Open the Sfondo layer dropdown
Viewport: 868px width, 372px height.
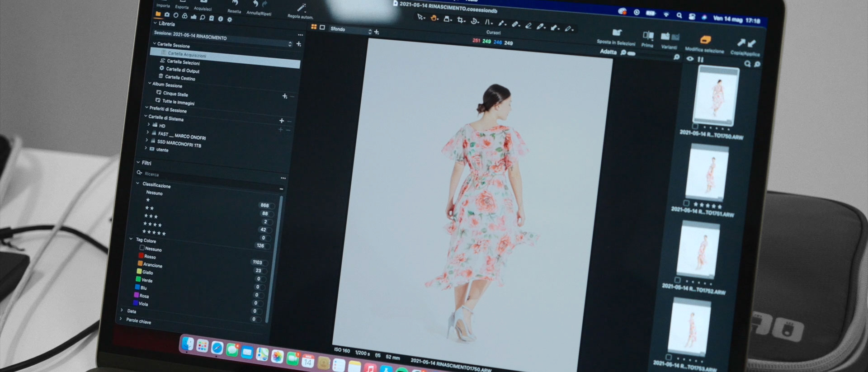351,30
